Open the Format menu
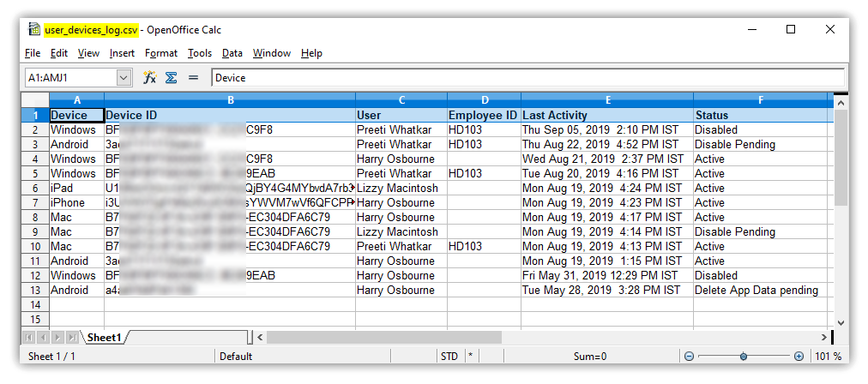This screenshot has width=868, height=384. click(161, 53)
